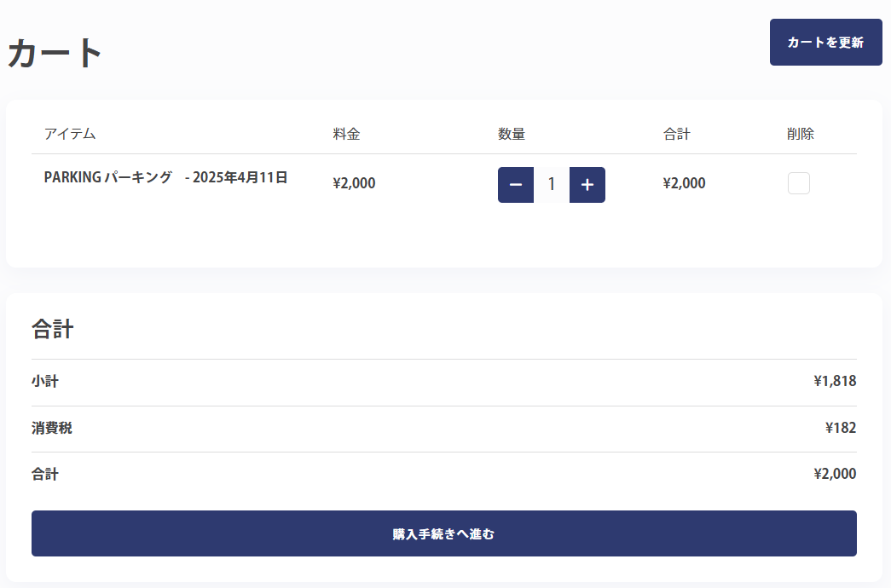Proceed with the 購入手続きへ進む button
The width and height of the screenshot is (891, 588).
click(x=443, y=533)
